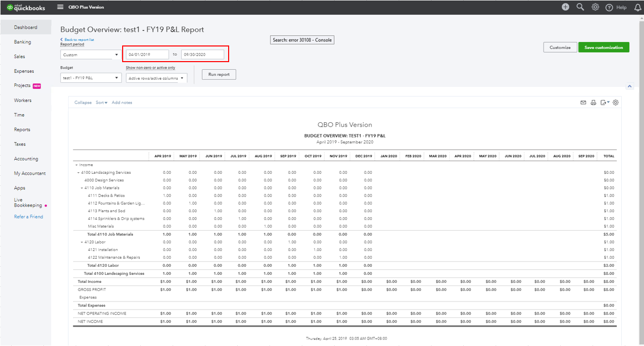644x346 pixels.
Task: Collapse the 4120 Labor group
Action: click(x=82, y=242)
